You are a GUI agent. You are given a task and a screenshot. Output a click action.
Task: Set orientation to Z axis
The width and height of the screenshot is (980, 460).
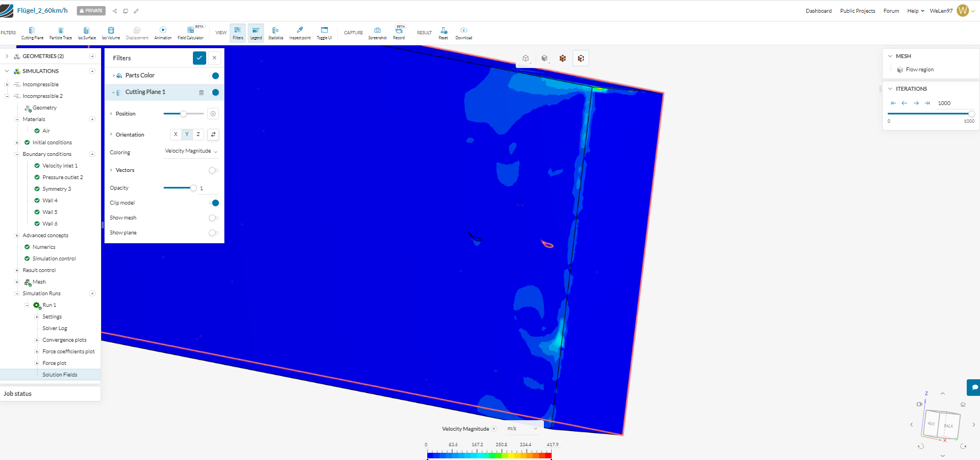pos(198,134)
